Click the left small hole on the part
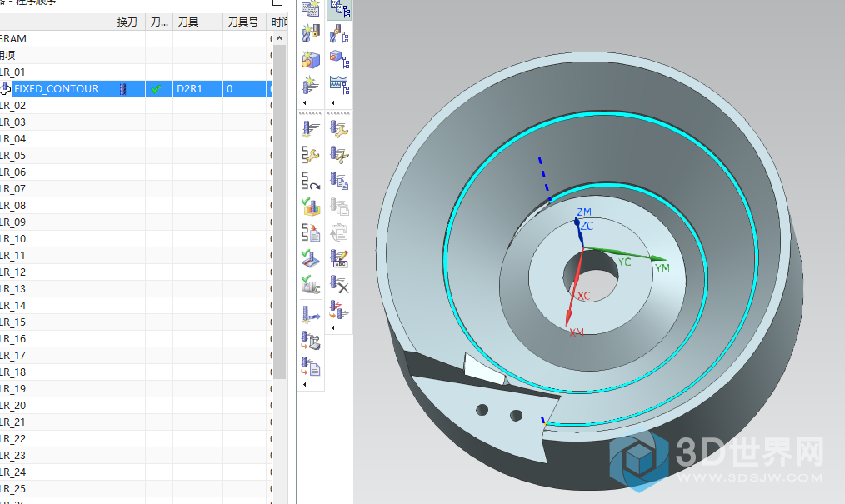Image resolution: width=845 pixels, height=504 pixels. (482, 411)
